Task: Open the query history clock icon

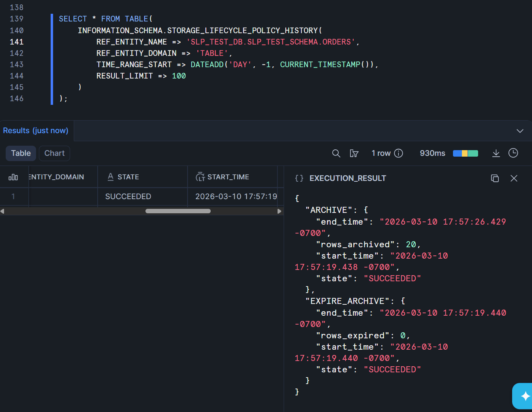Action: click(x=513, y=153)
